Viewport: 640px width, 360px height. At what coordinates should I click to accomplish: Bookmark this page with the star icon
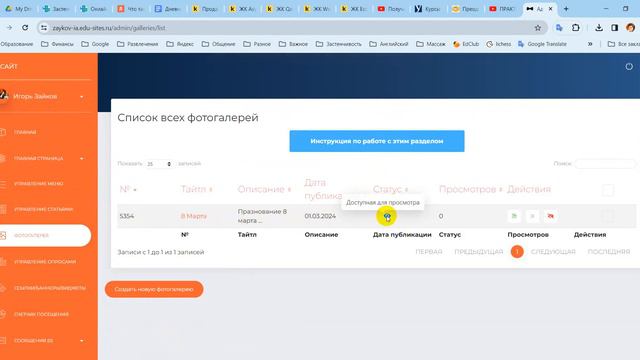coord(538,28)
